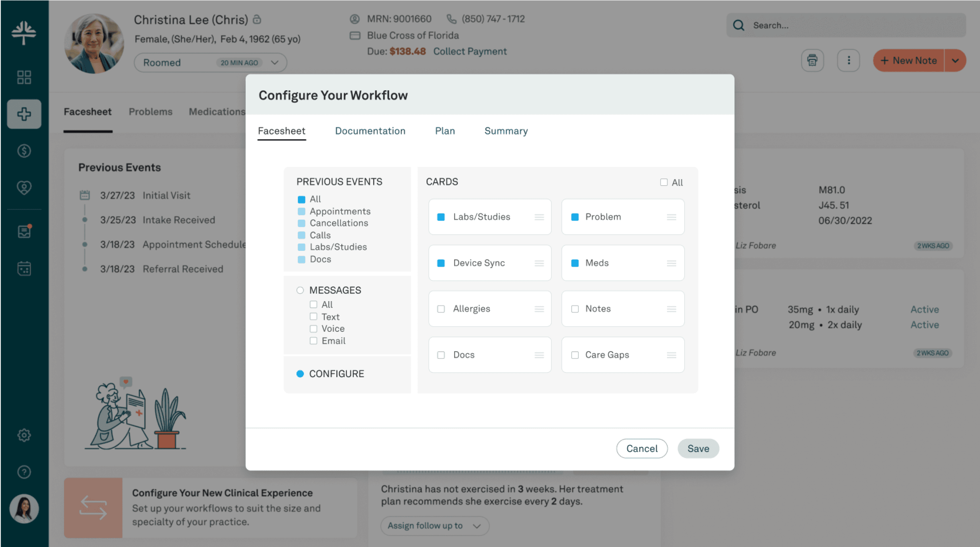
Task: Open the calendar icon in sidebar
Action: coord(24,268)
